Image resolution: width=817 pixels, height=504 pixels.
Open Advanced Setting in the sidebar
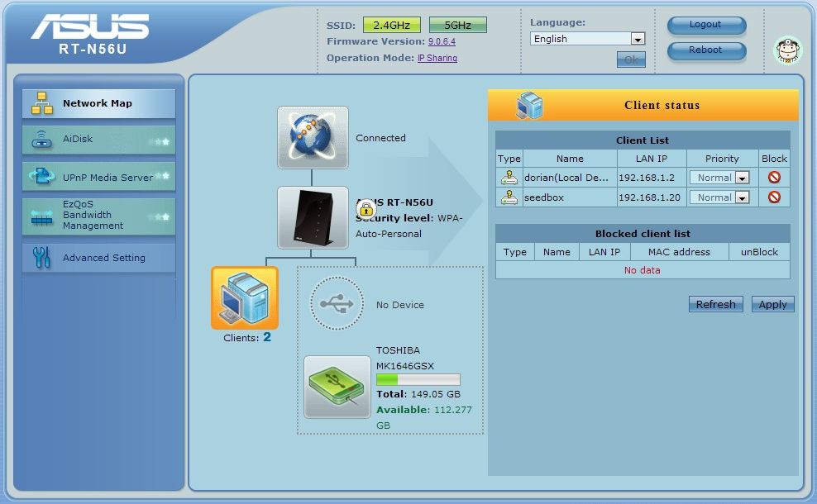pyautogui.click(x=98, y=258)
